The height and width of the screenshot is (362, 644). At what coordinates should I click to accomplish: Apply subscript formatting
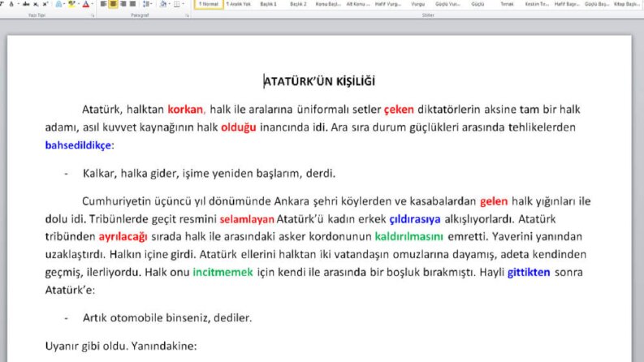point(36,4)
